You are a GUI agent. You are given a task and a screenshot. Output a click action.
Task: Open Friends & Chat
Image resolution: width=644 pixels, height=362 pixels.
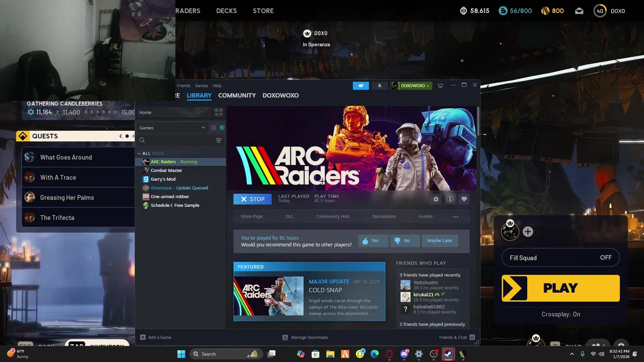point(457,337)
